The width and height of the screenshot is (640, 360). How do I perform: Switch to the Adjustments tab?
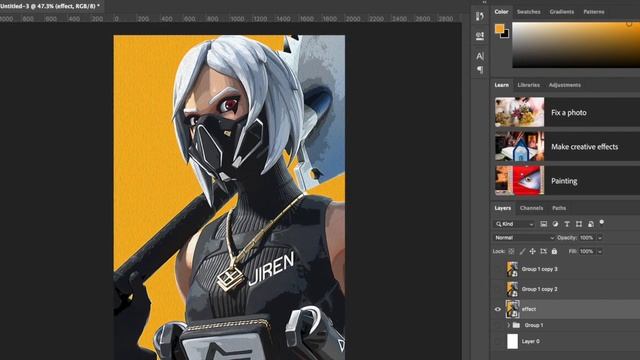pos(565,85)
